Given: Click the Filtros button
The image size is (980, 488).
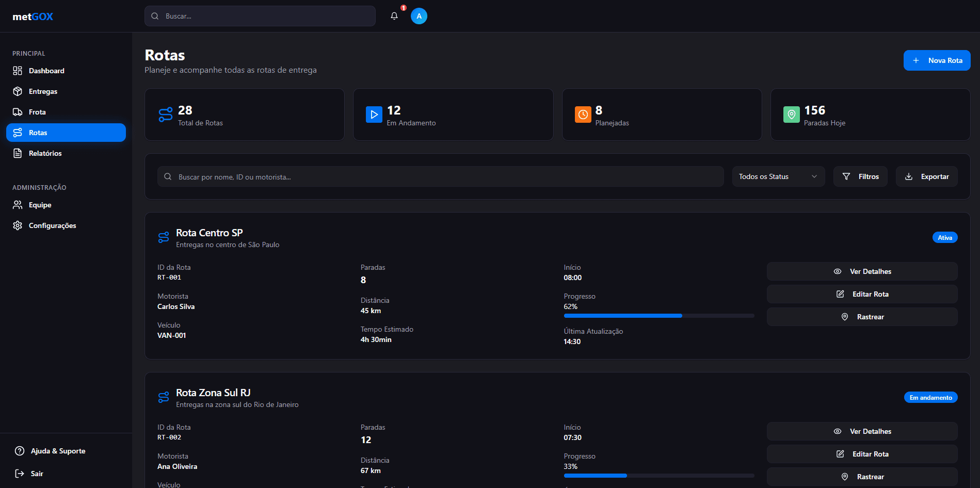Looking at the screenshot, I should click(860, 176).
